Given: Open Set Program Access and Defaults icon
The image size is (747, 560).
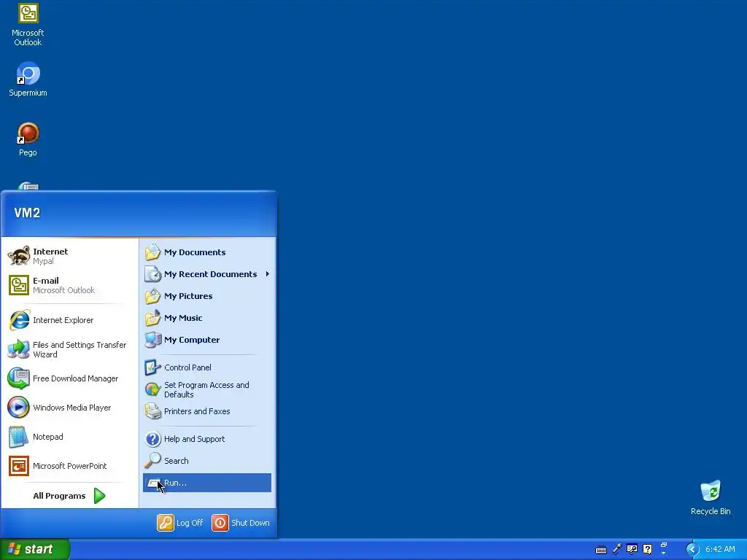Looking at the screenshot, I should (x=152, y=389).
